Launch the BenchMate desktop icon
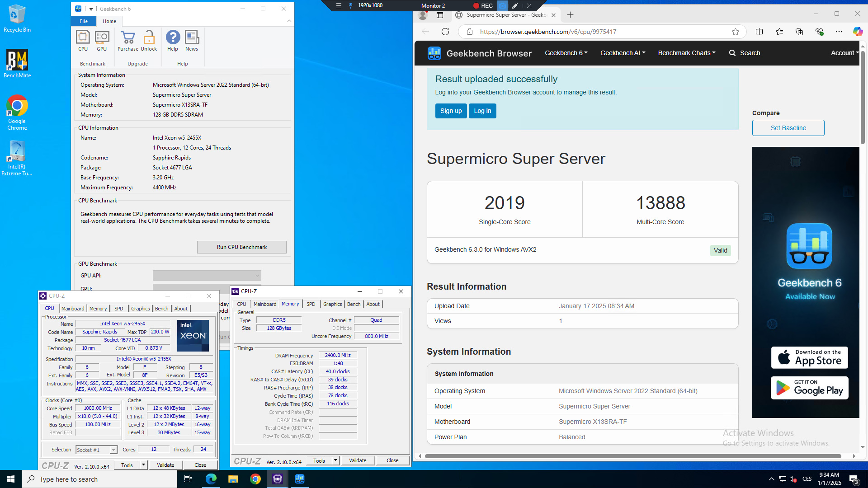 17,64
